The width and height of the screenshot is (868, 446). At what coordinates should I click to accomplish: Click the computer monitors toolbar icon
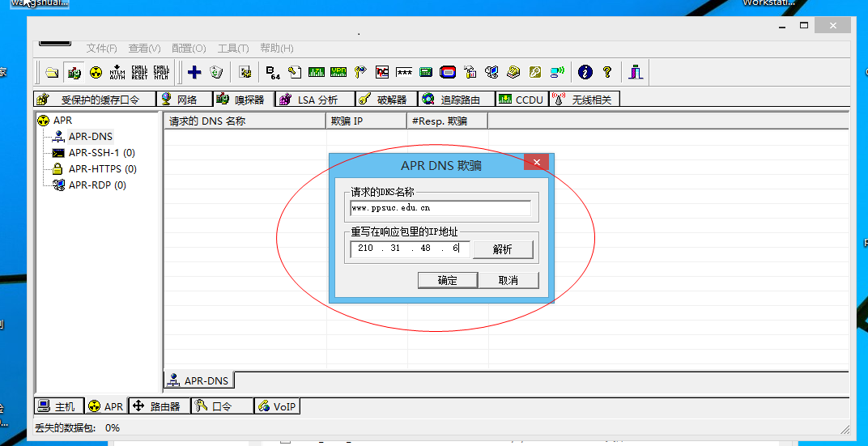(x=491, y=72)
